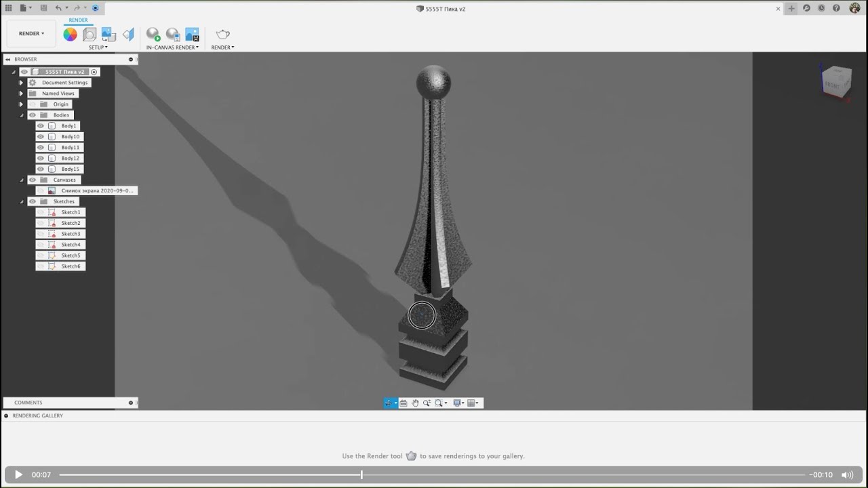
Task: Collapse Bodies folder
Action: 21,115
